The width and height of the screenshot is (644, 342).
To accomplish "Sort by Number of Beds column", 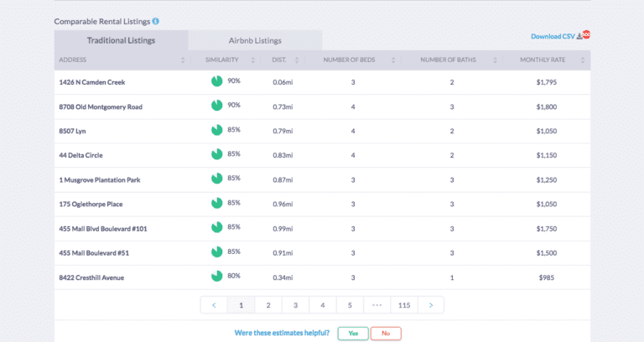I will [x=353, y=60].
